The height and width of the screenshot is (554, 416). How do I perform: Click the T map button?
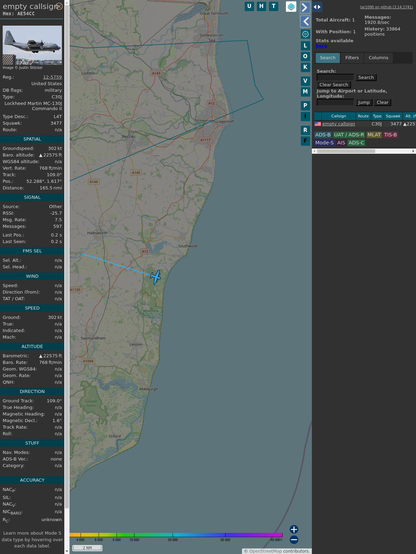(273, 6)
